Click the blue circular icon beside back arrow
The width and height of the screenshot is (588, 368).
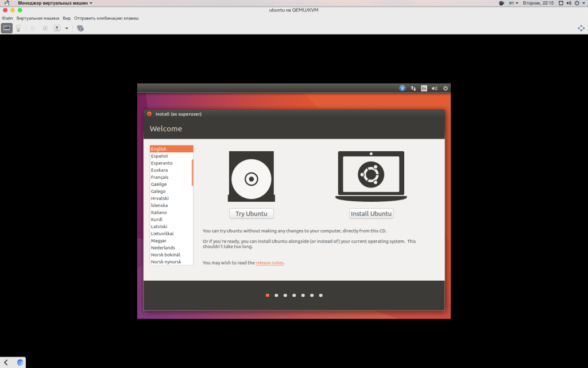click(20, 362)
